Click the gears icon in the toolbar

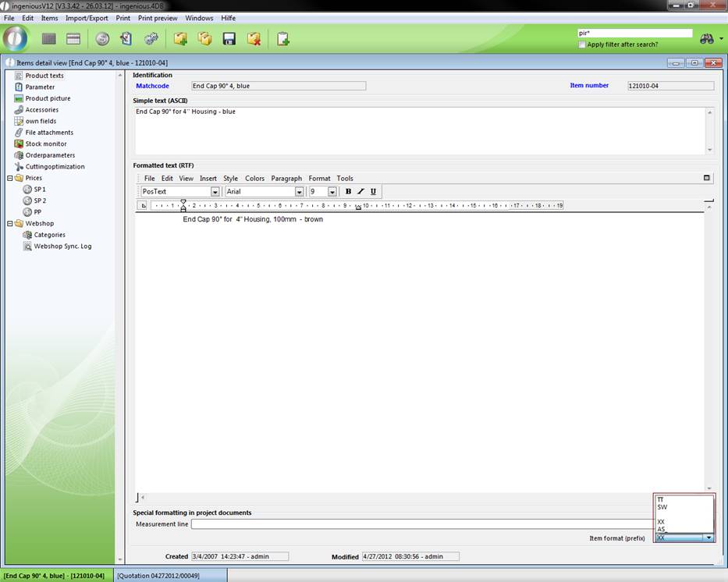click(151, 39)
